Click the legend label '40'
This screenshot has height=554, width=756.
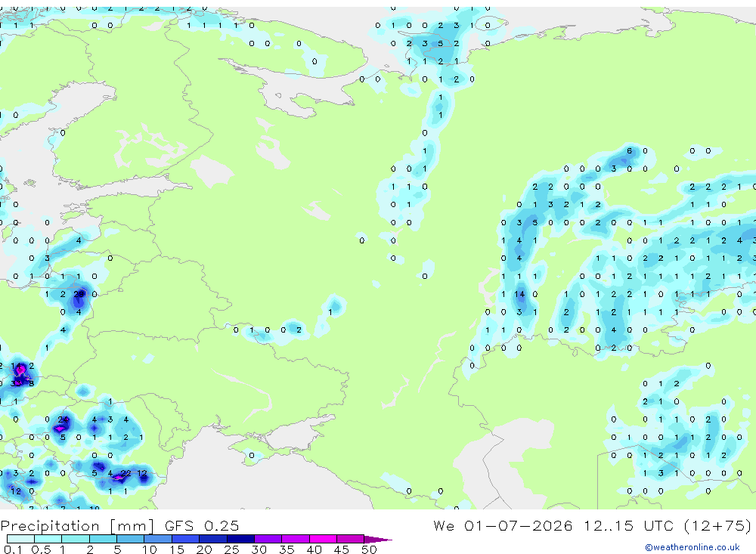[314, 549]
